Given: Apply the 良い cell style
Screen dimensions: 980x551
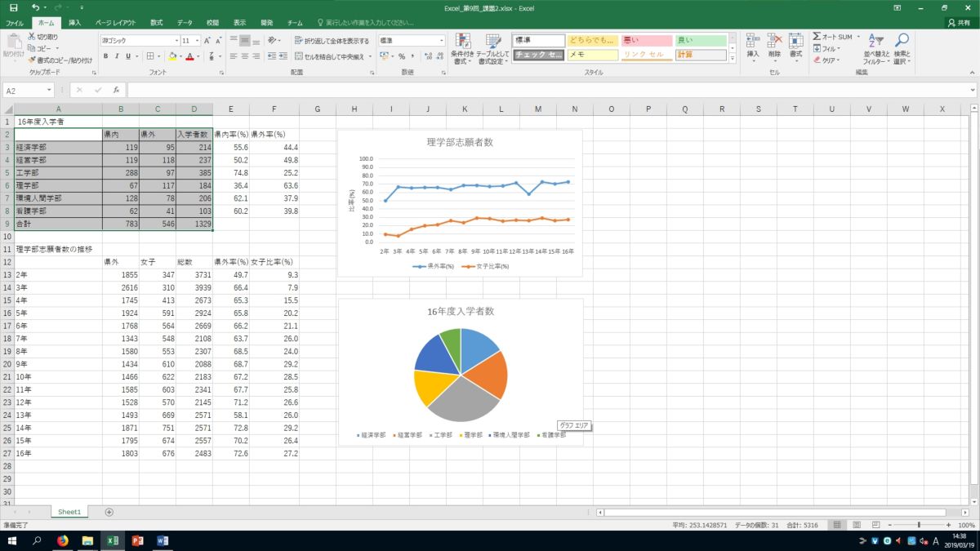Looking at the screenshot, I should tap(700, 40).
